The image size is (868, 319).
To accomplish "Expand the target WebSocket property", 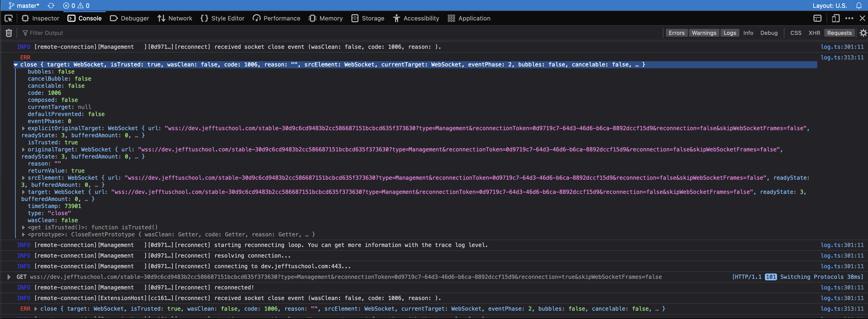I will pyautogui.click(x=23, y=192).
